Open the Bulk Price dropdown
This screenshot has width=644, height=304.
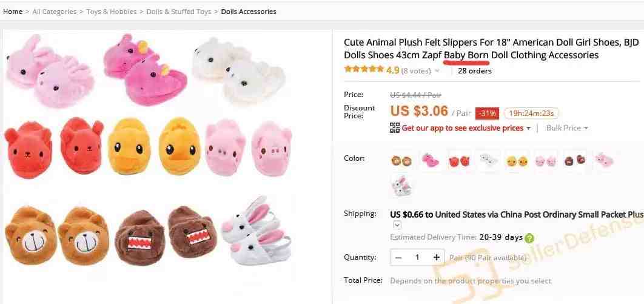(567, 128)
